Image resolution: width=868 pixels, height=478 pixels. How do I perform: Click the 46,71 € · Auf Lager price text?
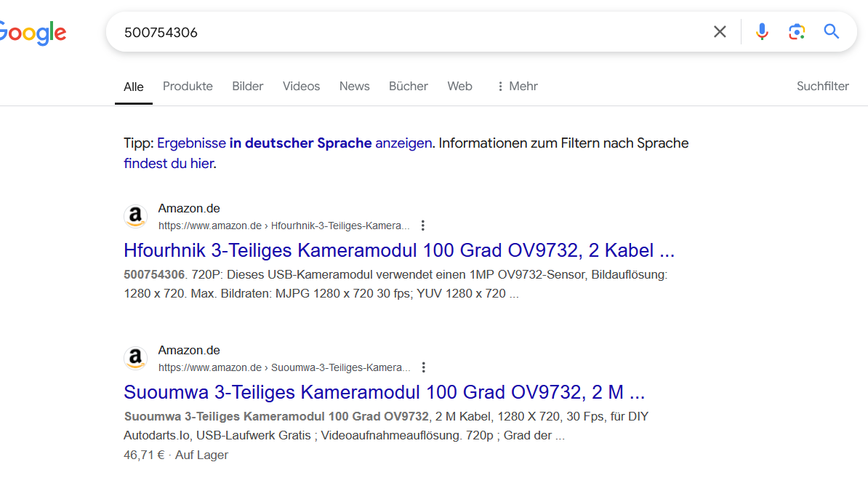click(x=175, y=455)
